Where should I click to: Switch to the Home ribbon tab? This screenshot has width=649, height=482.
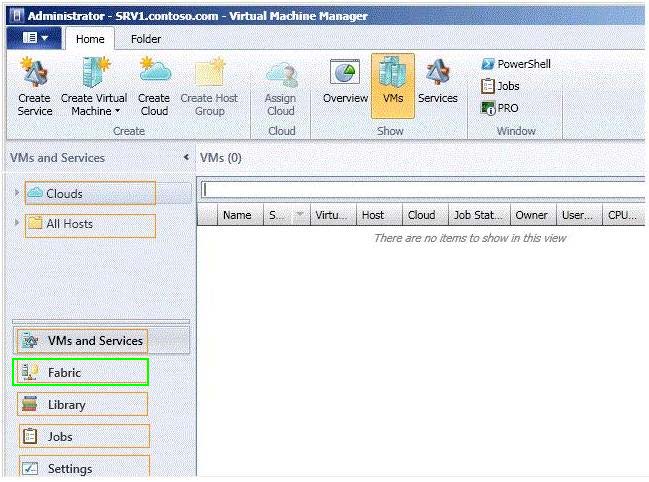90,39
